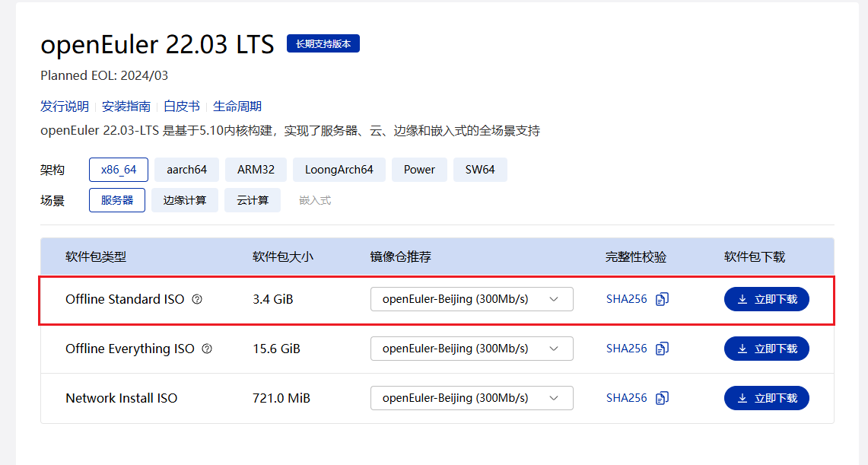Click the openEuler 22.03 LTS heading
This screenshot has width=868, height=465.
coord(157,44)
